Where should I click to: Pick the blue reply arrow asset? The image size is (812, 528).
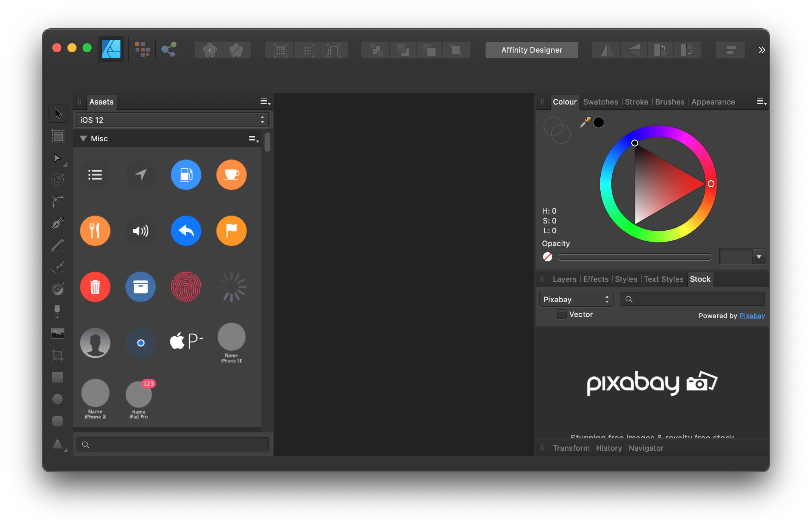point(186,231)
